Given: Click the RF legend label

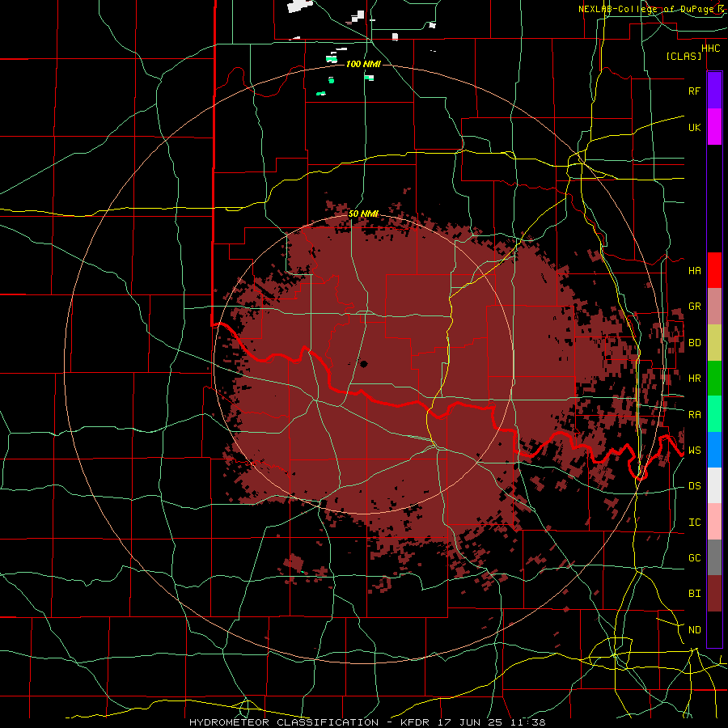Looking at the screenshot, I should pyautogui.click(x=694, y=91).
